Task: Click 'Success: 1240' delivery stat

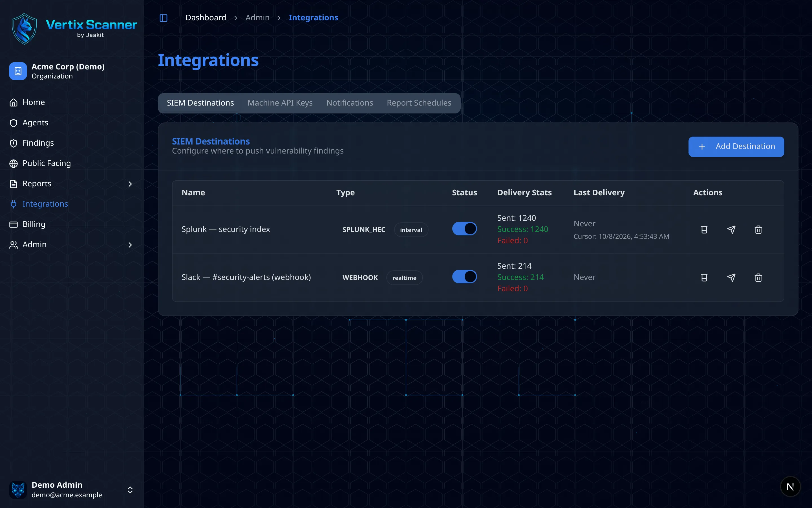Action: (522, 229)
